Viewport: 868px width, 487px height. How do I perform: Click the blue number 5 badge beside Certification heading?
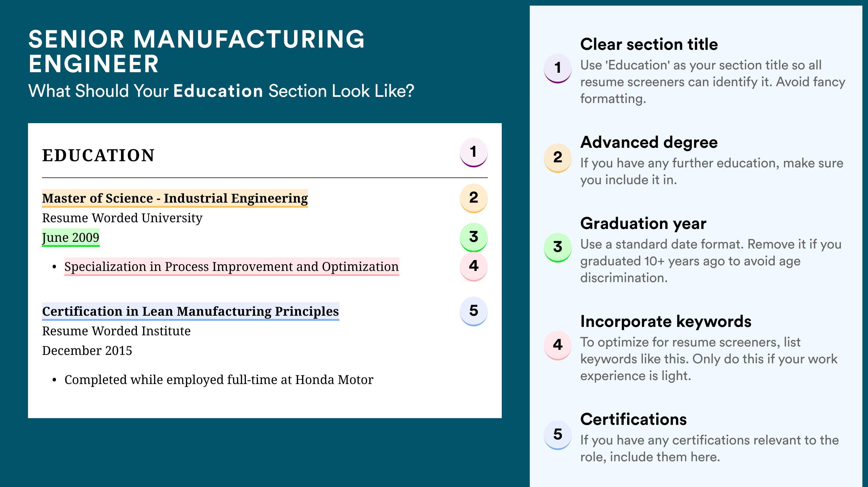[473, 311]
